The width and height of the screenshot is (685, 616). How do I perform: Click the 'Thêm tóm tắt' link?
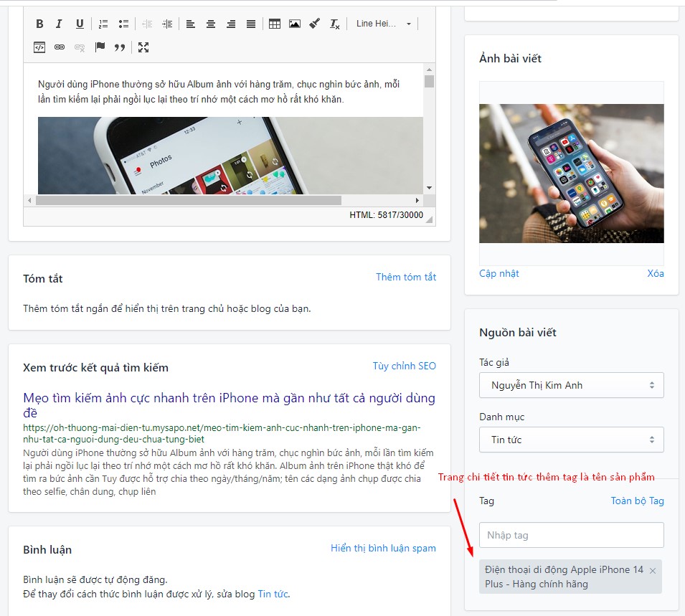tap(406, 277)
